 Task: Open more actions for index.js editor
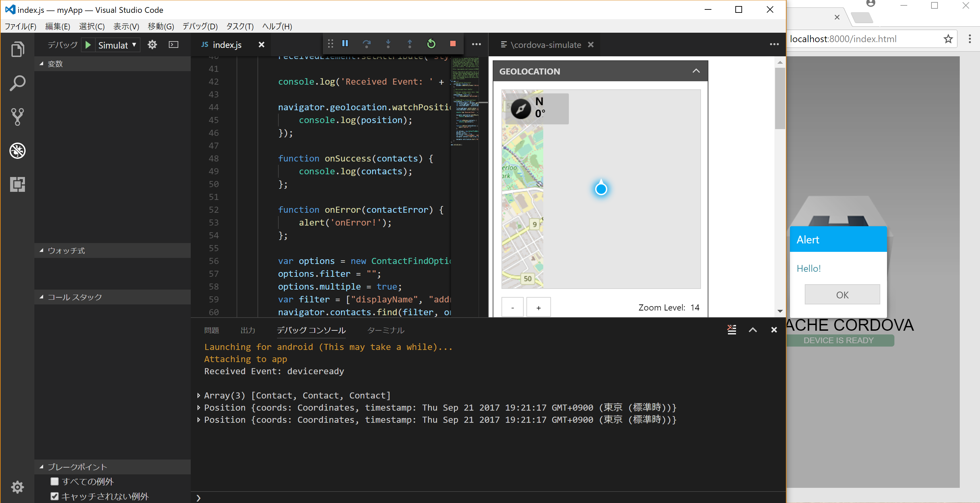coord(476,45)
